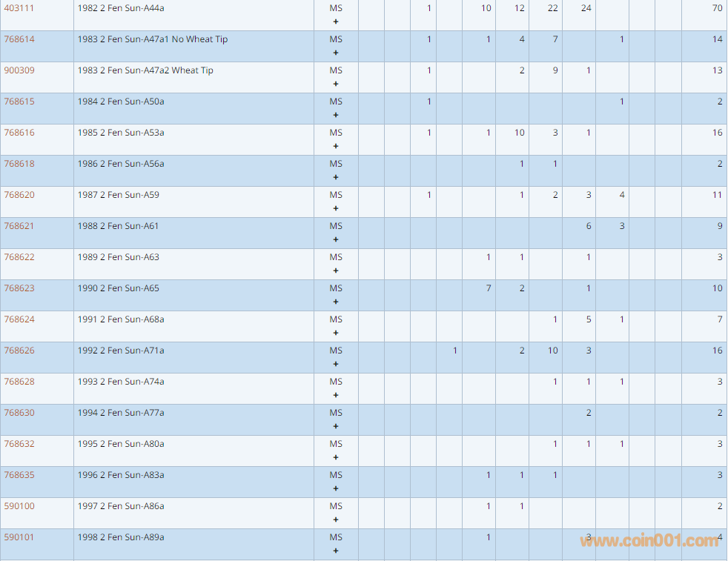Click coin ID 768616 link
The width and height of the screenshot is (728, 561).
click(19, 133)
